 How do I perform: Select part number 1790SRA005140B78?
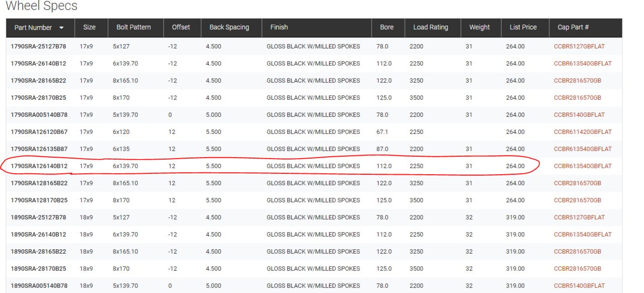pos(39,115)
